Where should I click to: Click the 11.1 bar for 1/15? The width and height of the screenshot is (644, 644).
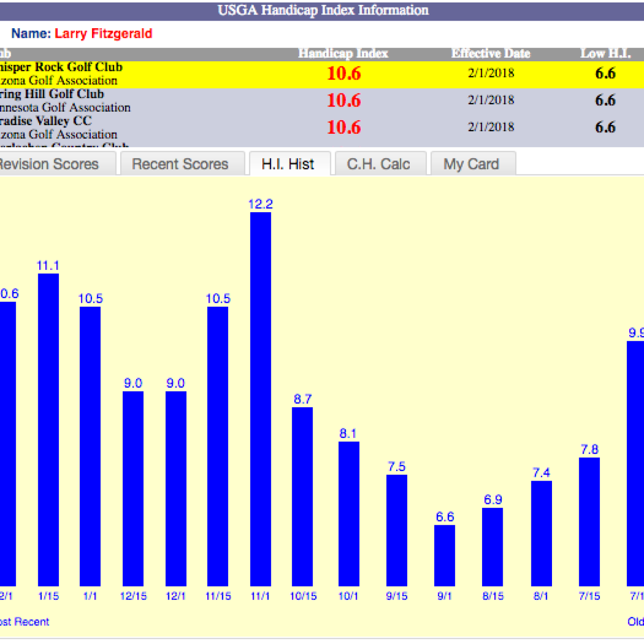[x=48, y=430]
